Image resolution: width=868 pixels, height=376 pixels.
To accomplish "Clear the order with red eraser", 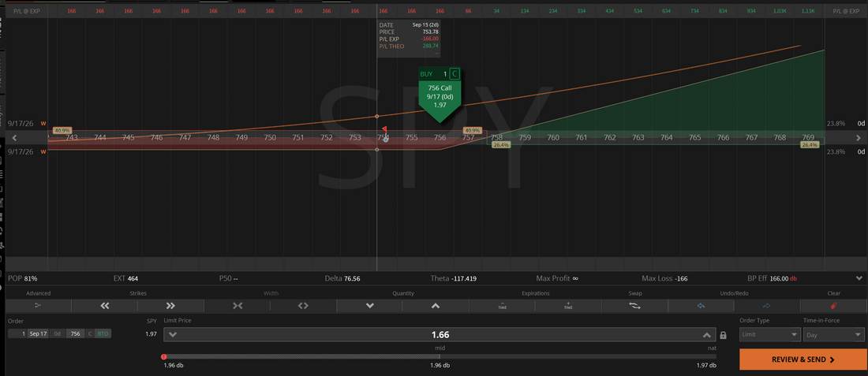I will (834, 305).
